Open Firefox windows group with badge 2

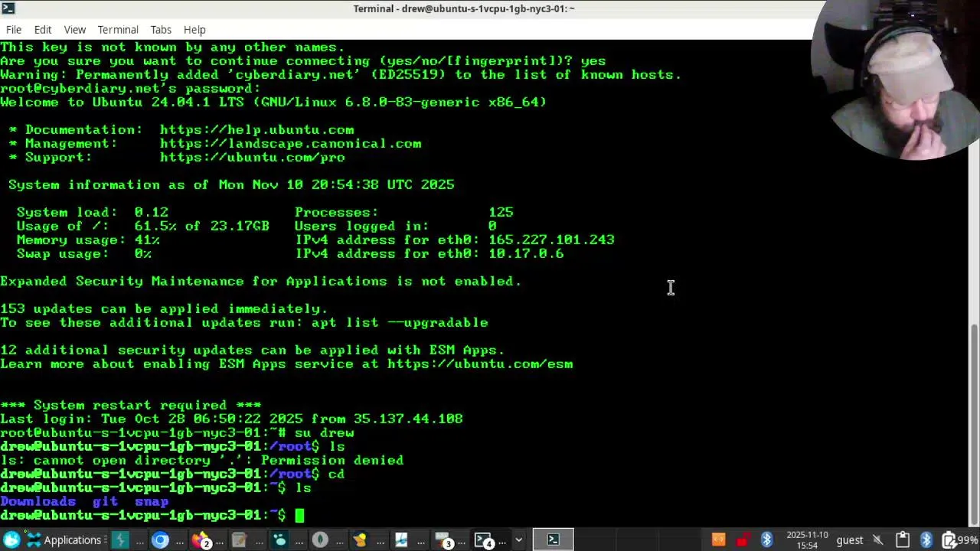pos(201,540)
